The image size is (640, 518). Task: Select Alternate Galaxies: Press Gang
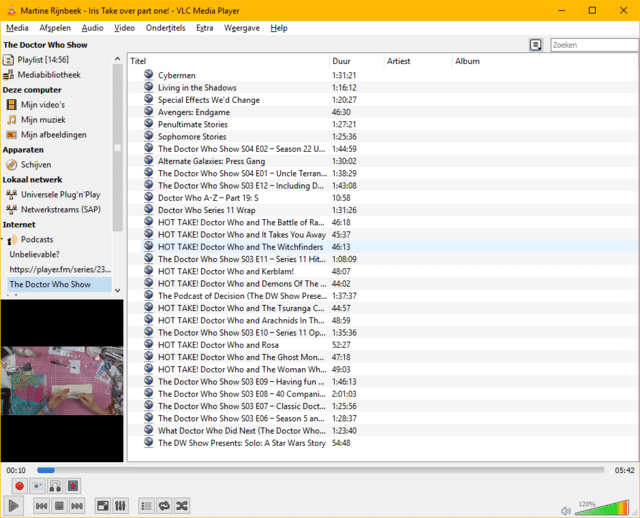[x=211, y=161]
